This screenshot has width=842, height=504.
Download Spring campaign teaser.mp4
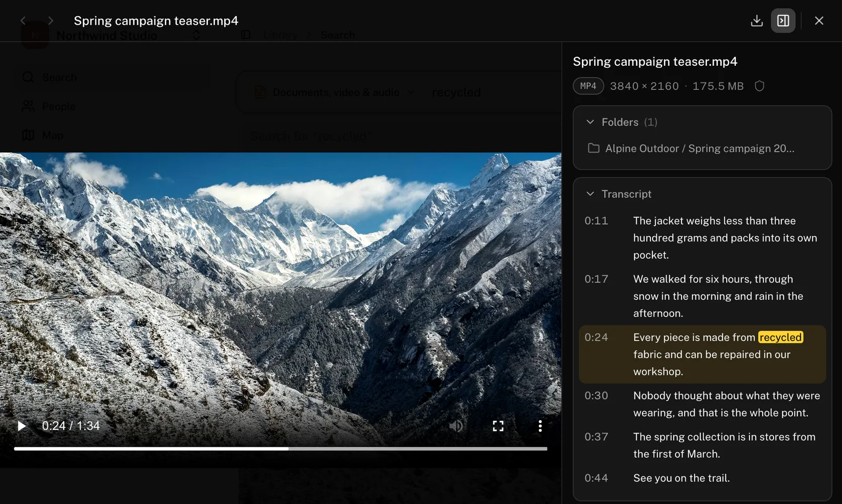(x=757, y=21)
